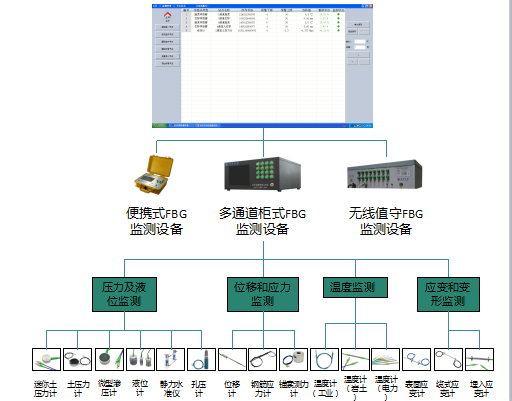
Task: Select the multi-channel cabinet FBG device image
Action: click(x=263, y=174)
